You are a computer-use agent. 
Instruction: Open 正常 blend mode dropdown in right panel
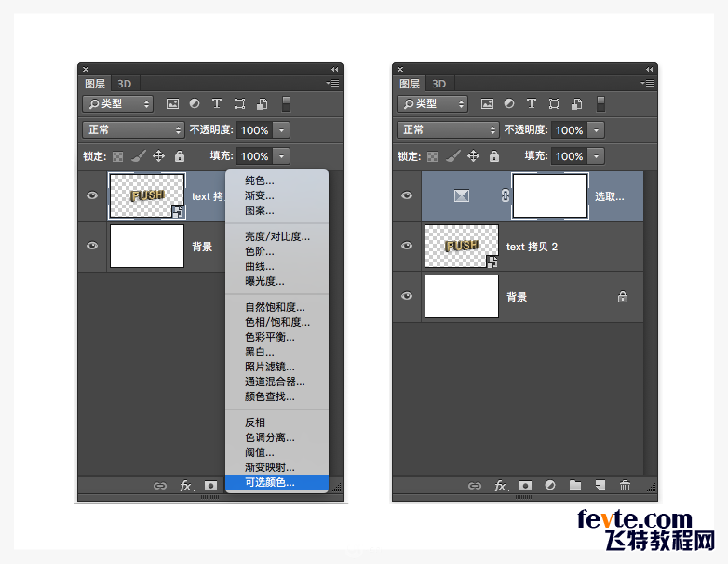click(x=448, y=130)
